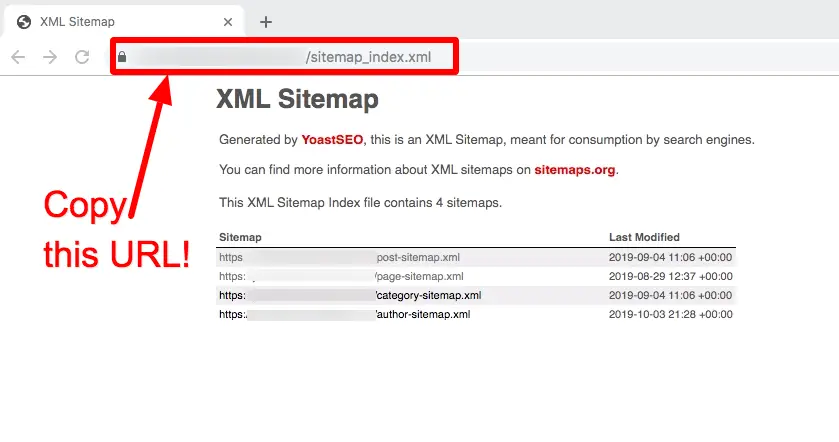839x442 pixels.
Task: Open the page-sitemap.xml link
Action: [341, 277]
